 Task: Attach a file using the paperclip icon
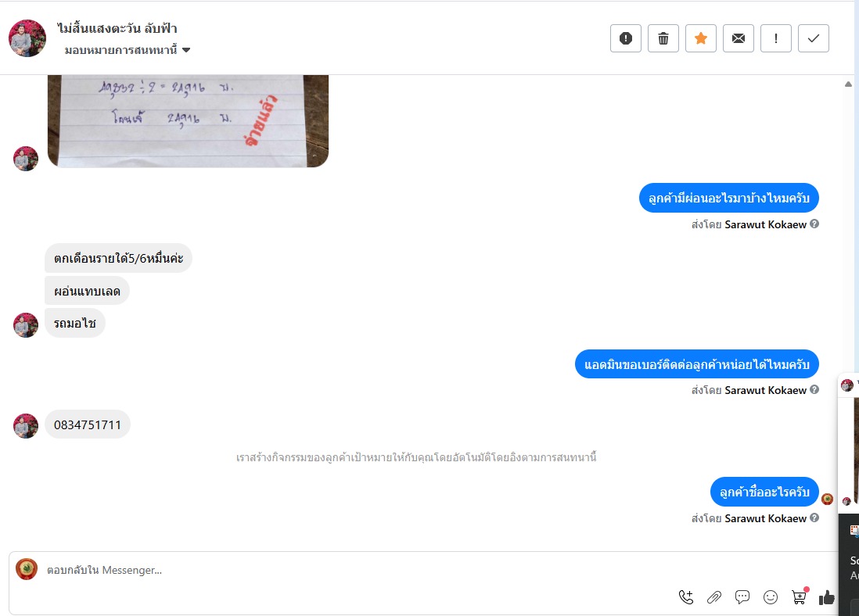[x=713, y=596]
